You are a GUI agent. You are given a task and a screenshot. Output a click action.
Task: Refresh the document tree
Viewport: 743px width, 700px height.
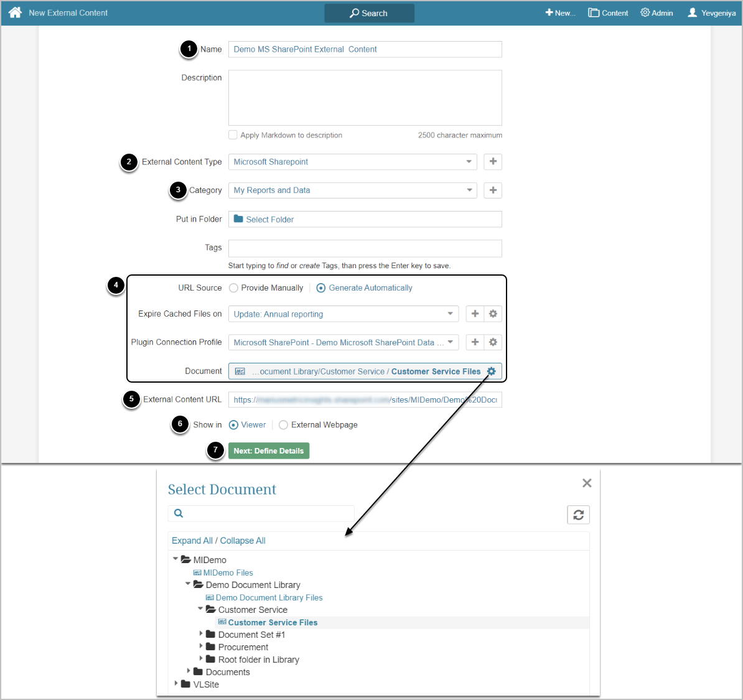(578, 515)
